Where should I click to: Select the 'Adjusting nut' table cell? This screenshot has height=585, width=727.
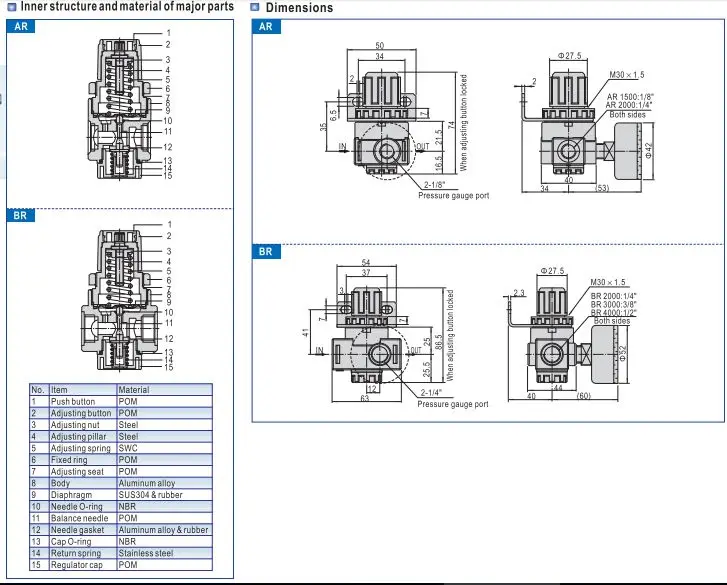pos(83,425)
